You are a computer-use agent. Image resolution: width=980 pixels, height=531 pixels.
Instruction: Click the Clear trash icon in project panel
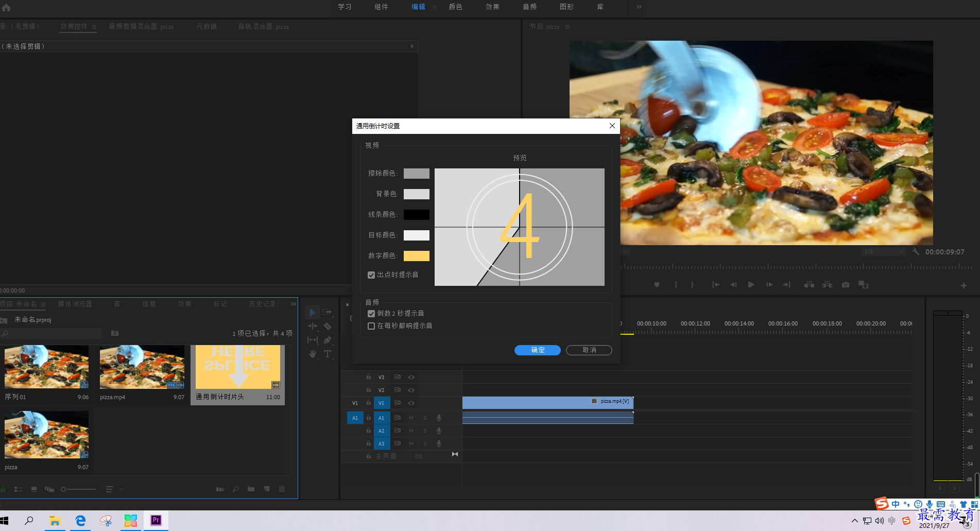pos(282,489)
